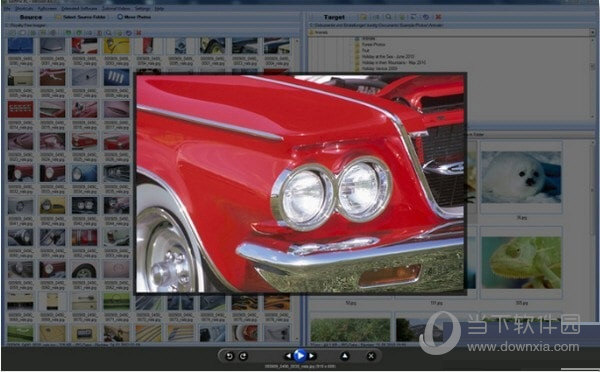Open the Animals folder dropdown
The height and width of the screenshot is (372, 600).
(x=592, y=33)
